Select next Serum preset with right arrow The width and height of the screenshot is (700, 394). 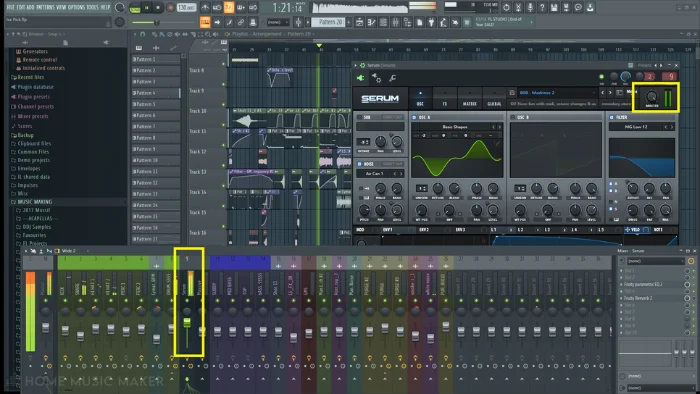[x=610, y=92]
